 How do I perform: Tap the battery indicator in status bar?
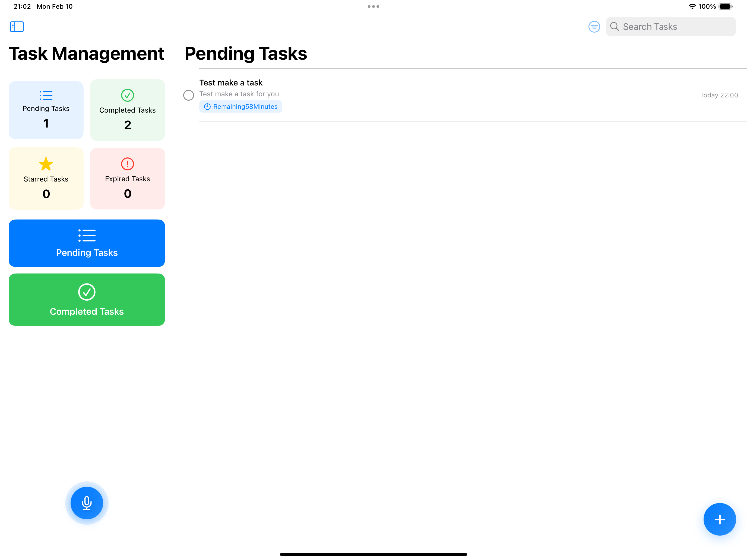coord(725,7)
